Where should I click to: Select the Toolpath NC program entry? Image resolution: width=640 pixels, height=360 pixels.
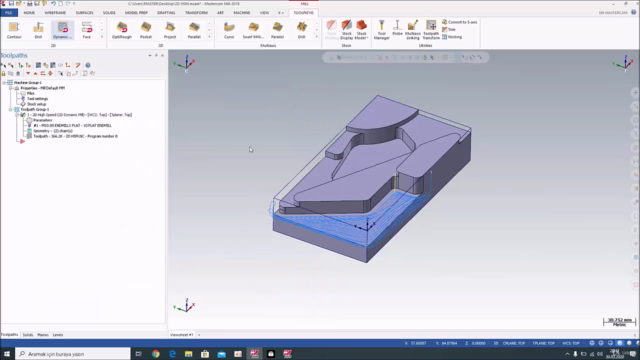(75, 136)
